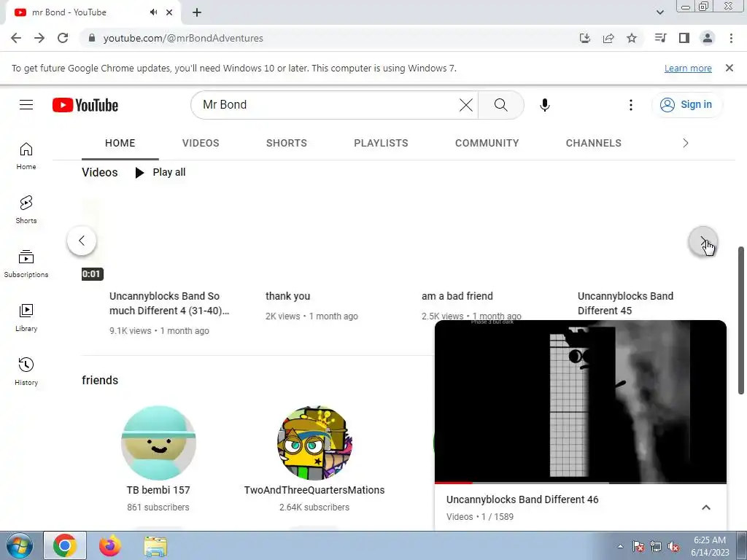The image size is (747, 560).
Task: Open YouTube settings three-dot menu
Action: 631,105
